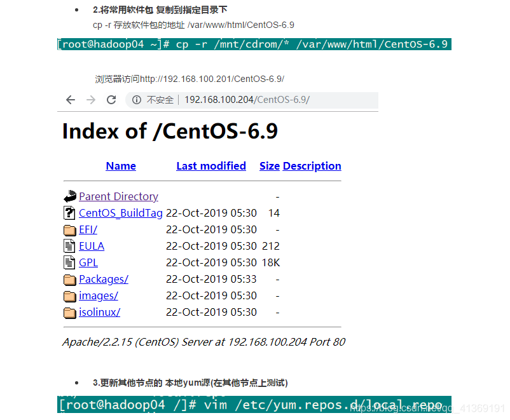Click the size 14 of CentOS_BuildTag
The image size is (510, 420).
click(274, 213)
